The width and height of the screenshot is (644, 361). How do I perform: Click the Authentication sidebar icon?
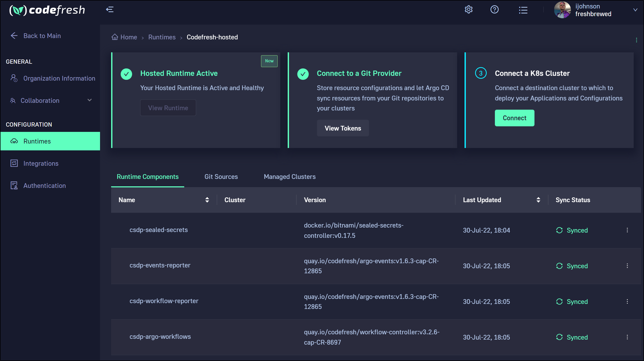pyautogui.click(x=14, y=186)
